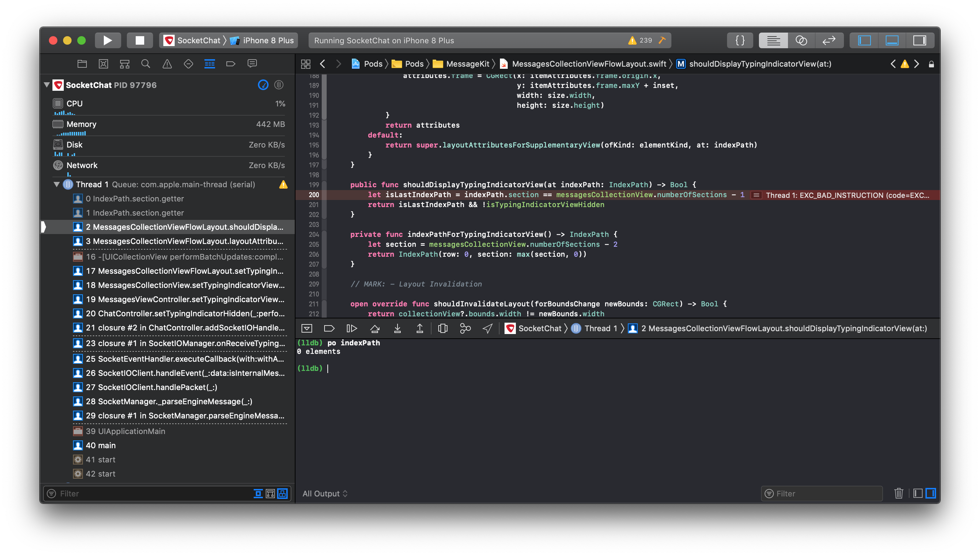This screenshot has width=980, height=556.
Task: Toggle the Navigator panel visibility
Action: pyautogui.click(x=864, y=40)
